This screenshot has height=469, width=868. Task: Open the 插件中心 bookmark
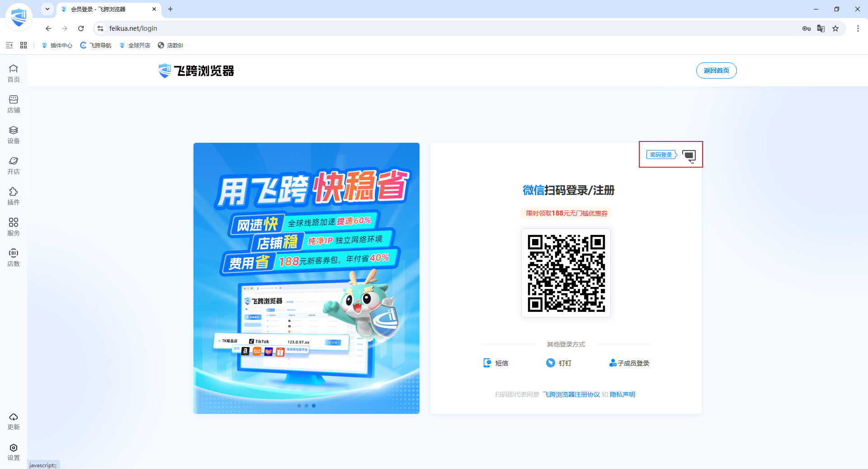[x=57, y=45]
